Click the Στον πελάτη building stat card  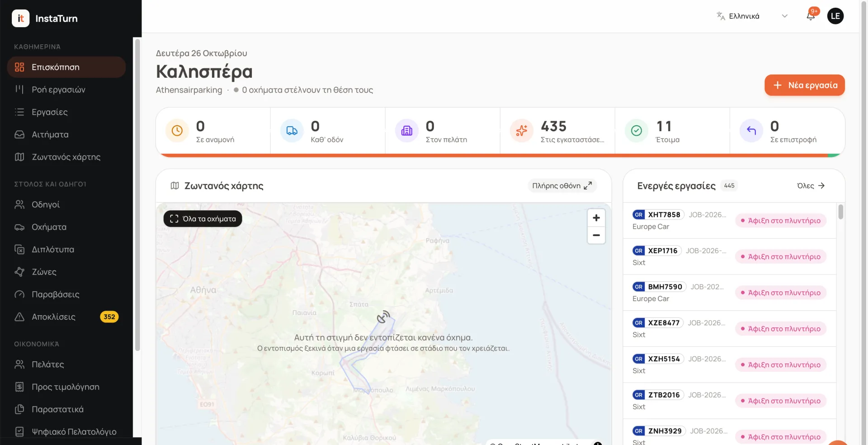point(443,131)
